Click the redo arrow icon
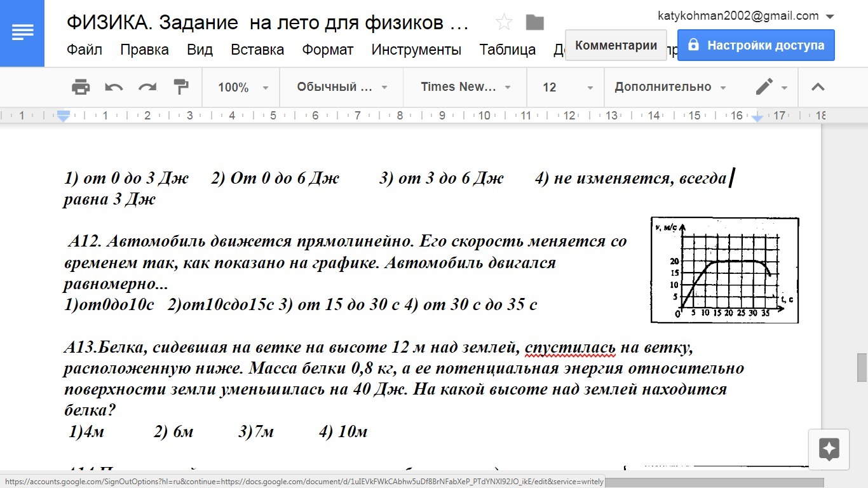 pyautogui.click(x=147, y=87)
